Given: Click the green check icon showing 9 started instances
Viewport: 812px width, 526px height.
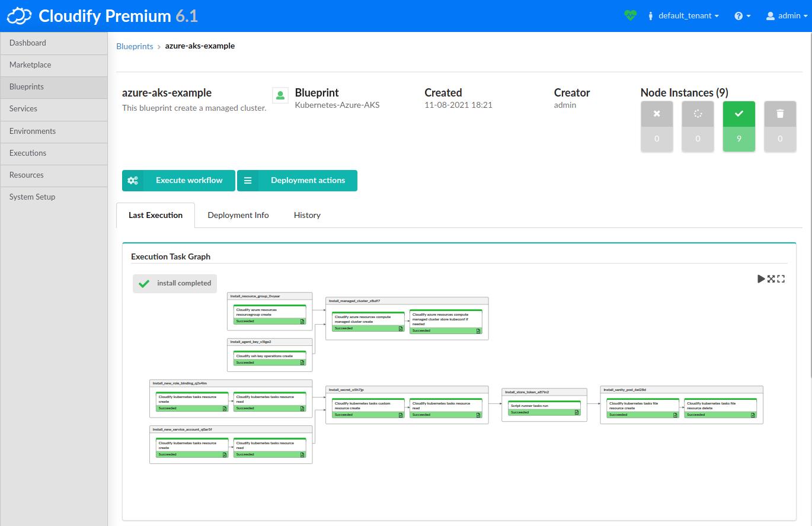Looking at the screenshot, I should (739, 114).
